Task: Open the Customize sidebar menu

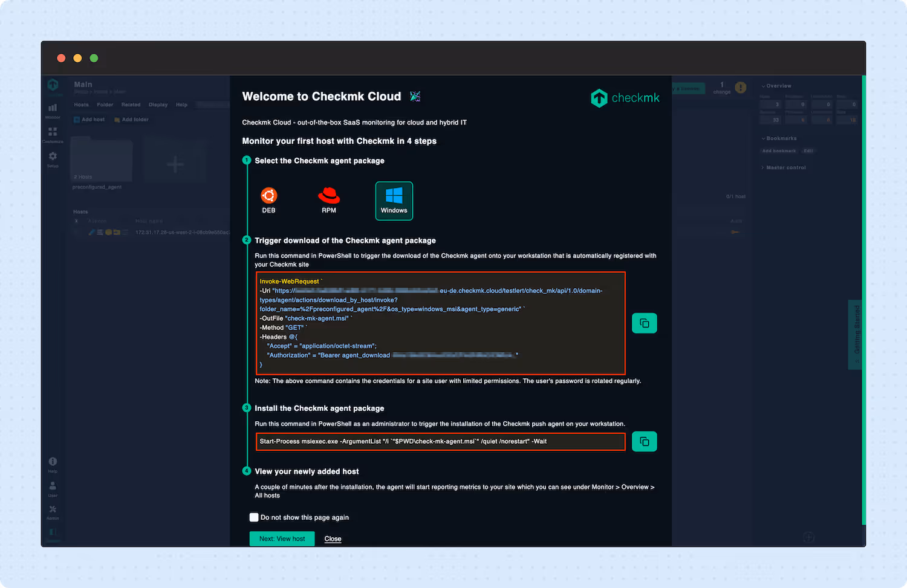Action: 53,135
